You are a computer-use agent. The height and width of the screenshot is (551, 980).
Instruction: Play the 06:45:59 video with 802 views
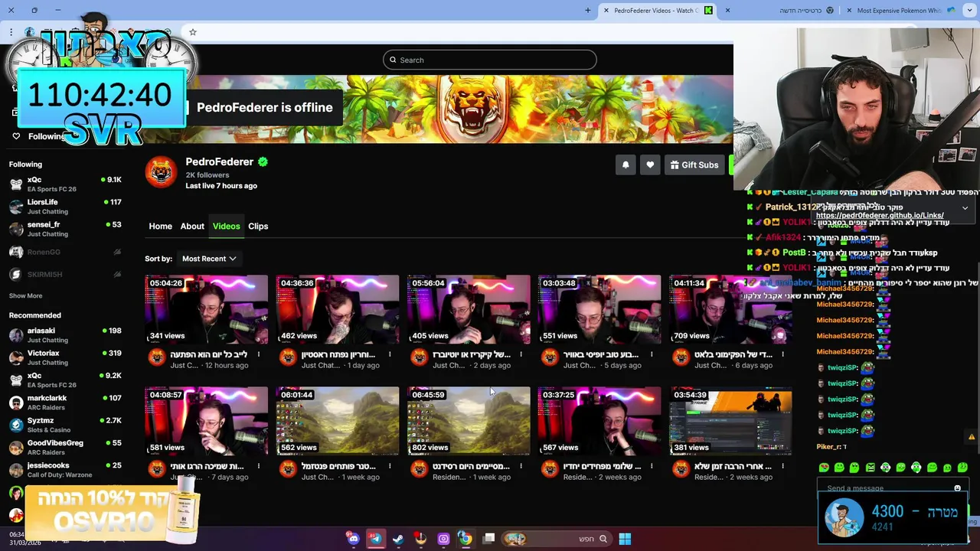click(x=469, y=421)
